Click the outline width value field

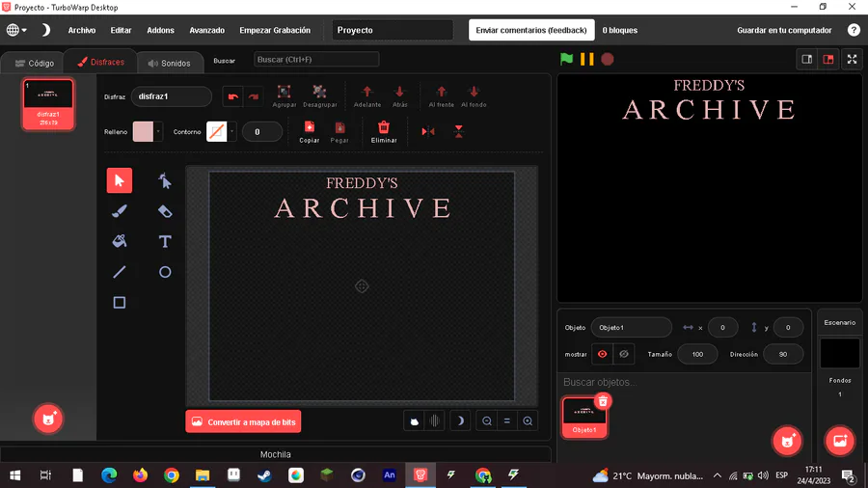click(261, 132)
